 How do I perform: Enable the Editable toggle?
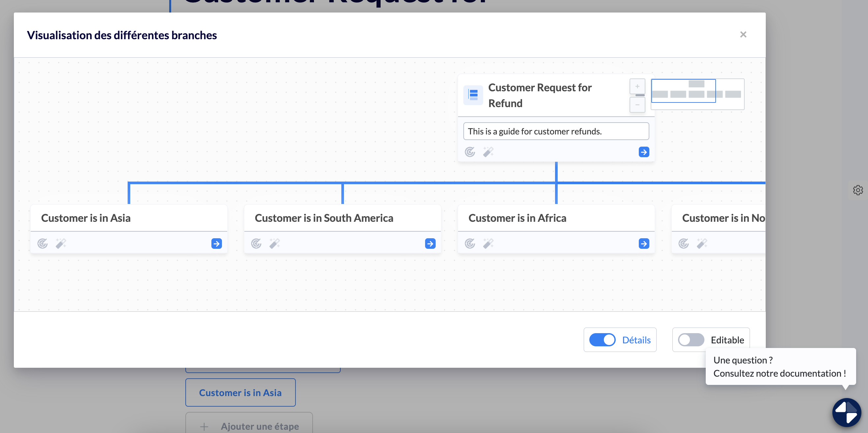click(691, 339)
